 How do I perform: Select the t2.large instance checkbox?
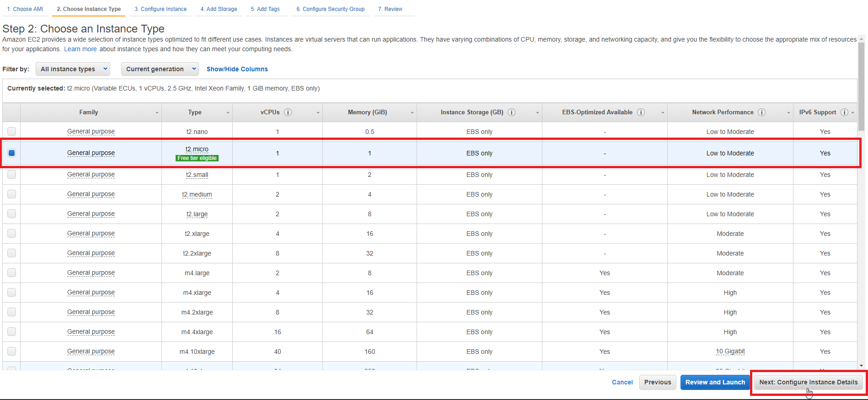point(12,213)
